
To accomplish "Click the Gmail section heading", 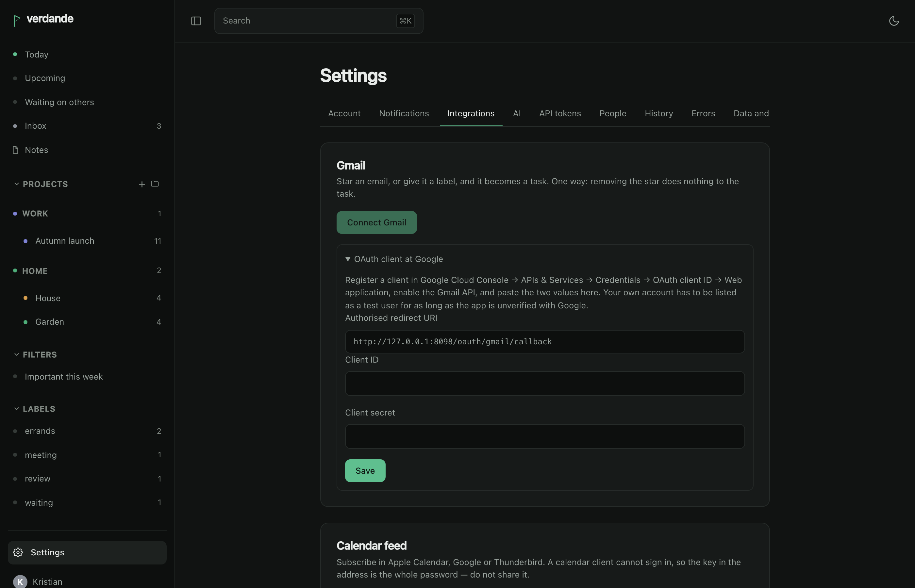I will [351, 165].
